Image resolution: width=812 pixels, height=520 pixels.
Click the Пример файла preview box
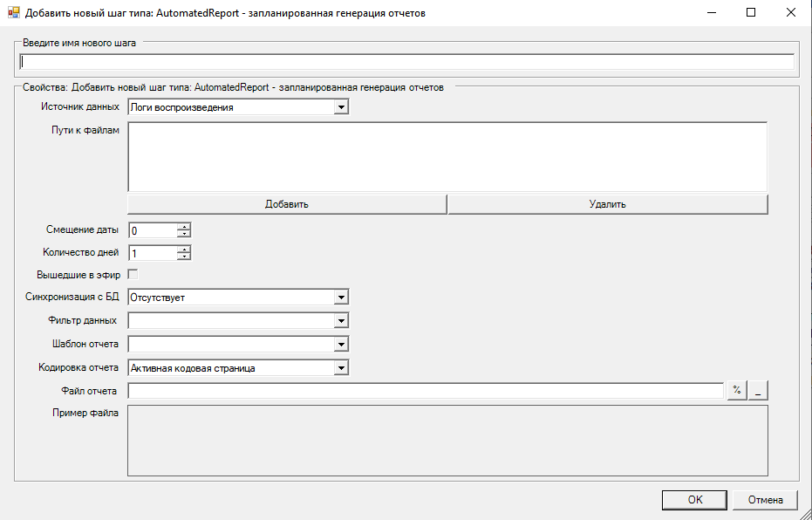[x=447, y=441]
